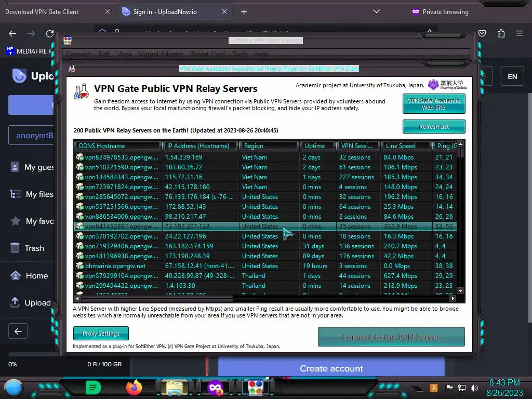
Task: Click the Proxy Settings button
Action: (101, 334)
